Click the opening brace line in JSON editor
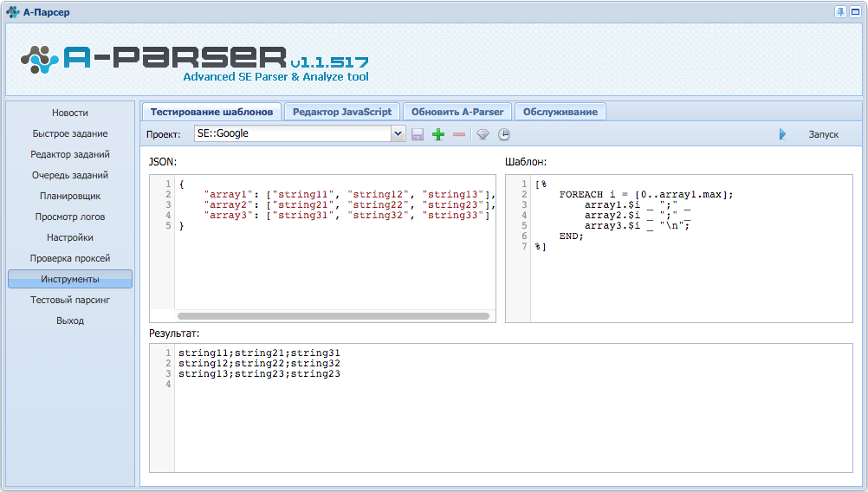The width and height of the screenshot is (868, 492). click(181, 184)
